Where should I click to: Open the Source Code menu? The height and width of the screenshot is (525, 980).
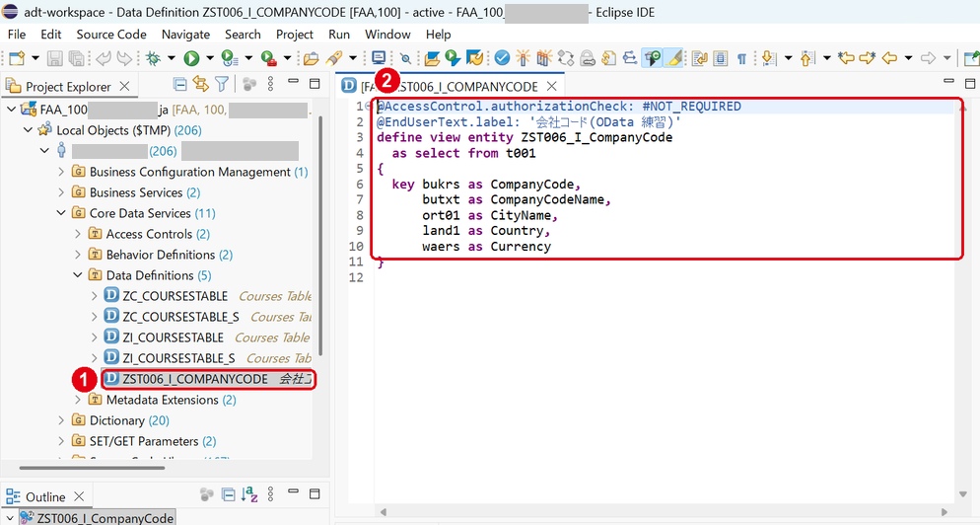111,35
